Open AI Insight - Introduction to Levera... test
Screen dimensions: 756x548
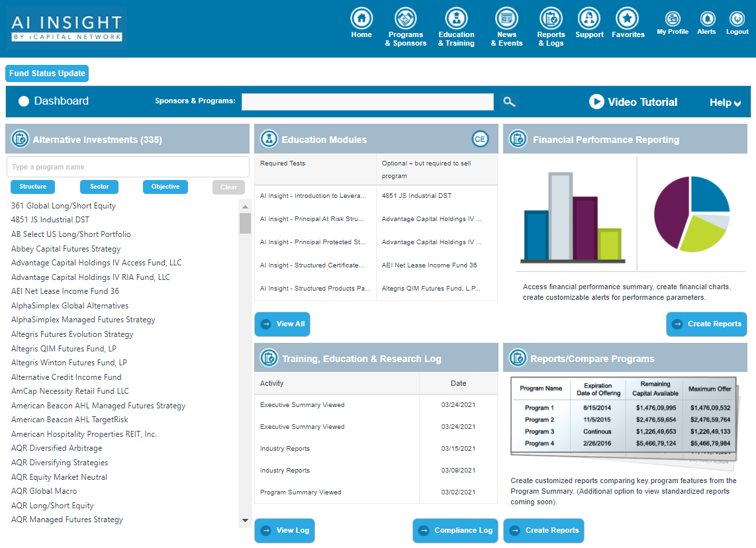point(313,196)
